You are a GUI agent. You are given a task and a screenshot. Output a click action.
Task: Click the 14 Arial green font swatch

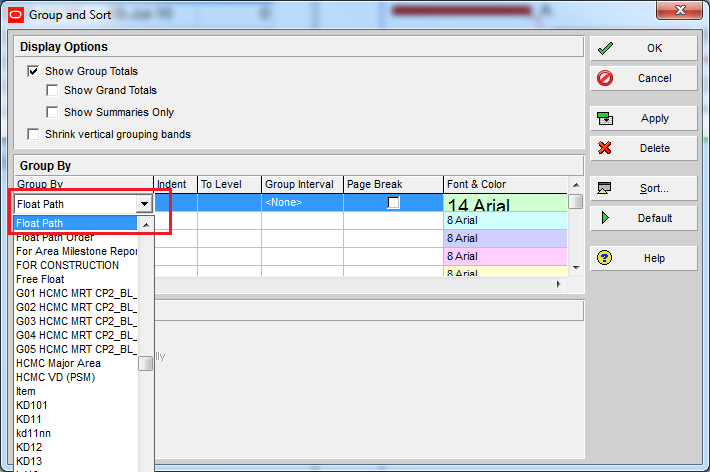click(x=505, y=204)
